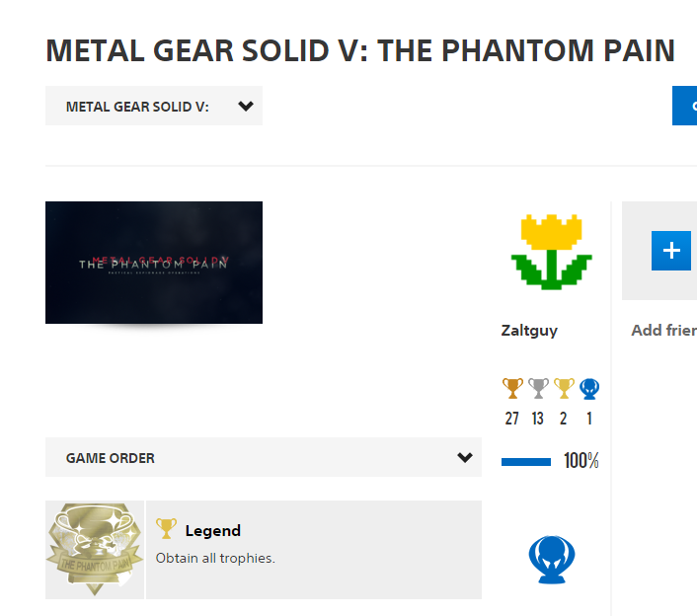Click The Phantom Pain game cover image
Viewport: 697px width, 616px height.
point(154,263)
